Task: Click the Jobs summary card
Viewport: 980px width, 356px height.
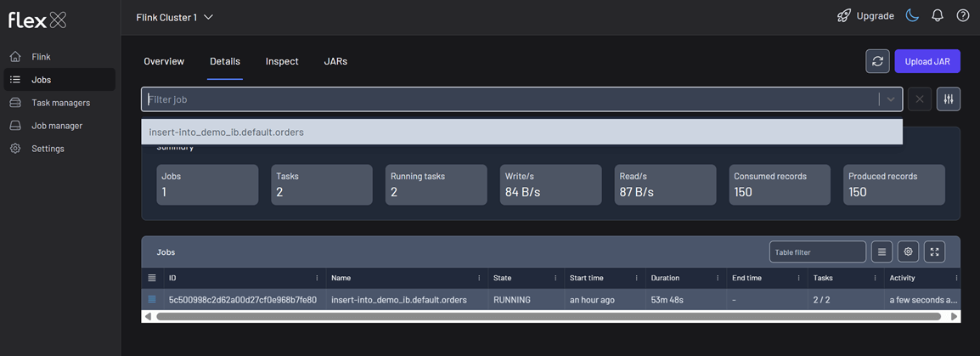Action: pyautogui.click(x=207, y=184)
